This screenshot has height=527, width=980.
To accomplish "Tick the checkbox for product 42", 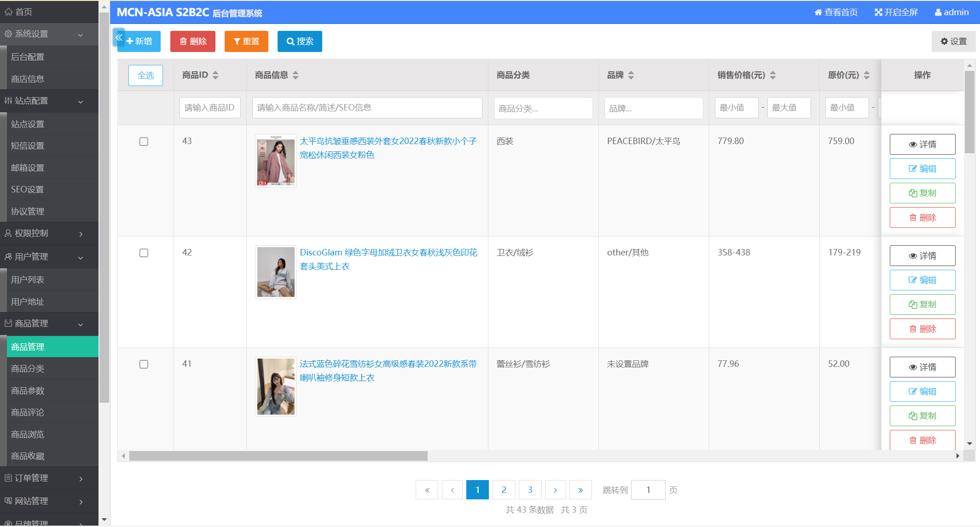I will tap(144, 253).
